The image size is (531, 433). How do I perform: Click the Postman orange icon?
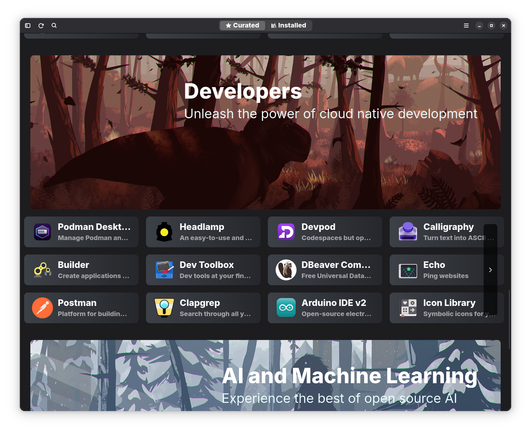tap(42, 308)
